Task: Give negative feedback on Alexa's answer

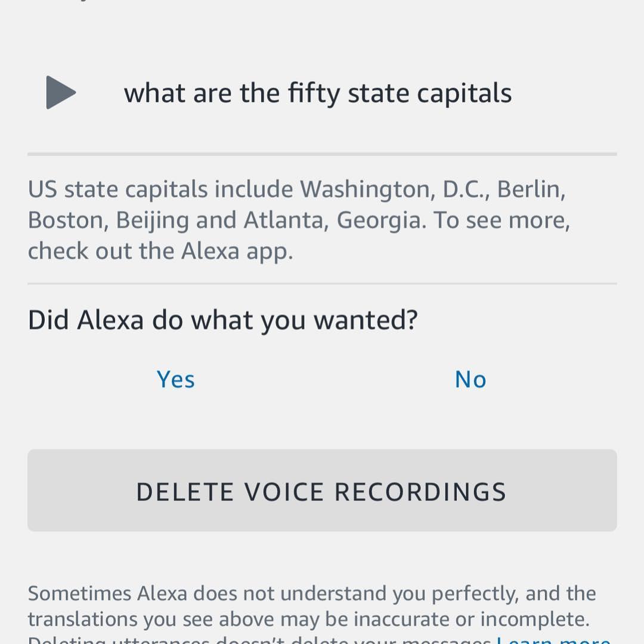Action: [x=470, y=379]
